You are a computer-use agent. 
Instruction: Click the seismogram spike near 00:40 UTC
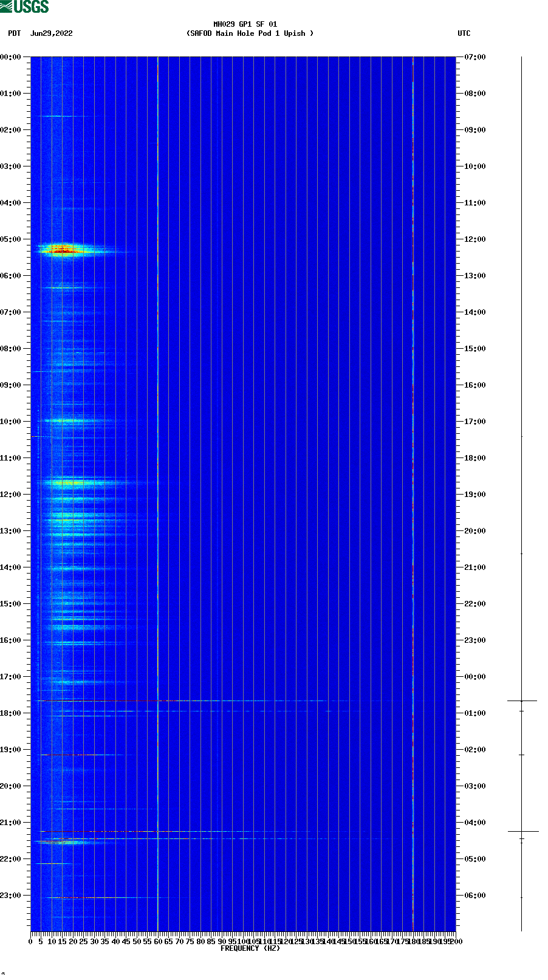click(x=522, y=701)
